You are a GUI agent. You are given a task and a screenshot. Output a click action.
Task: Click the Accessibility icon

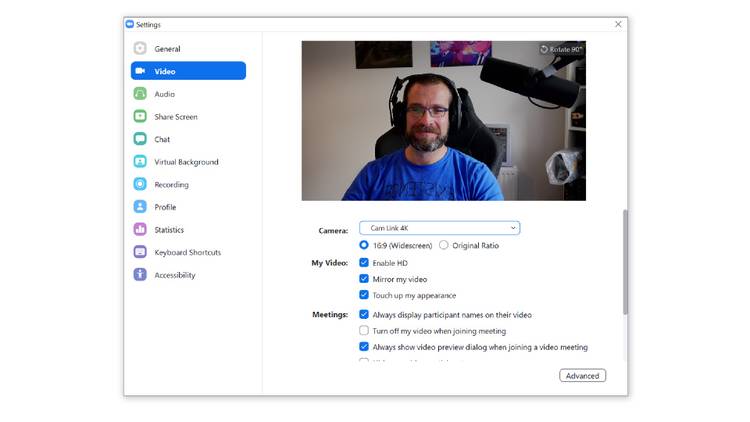(140, 275)
